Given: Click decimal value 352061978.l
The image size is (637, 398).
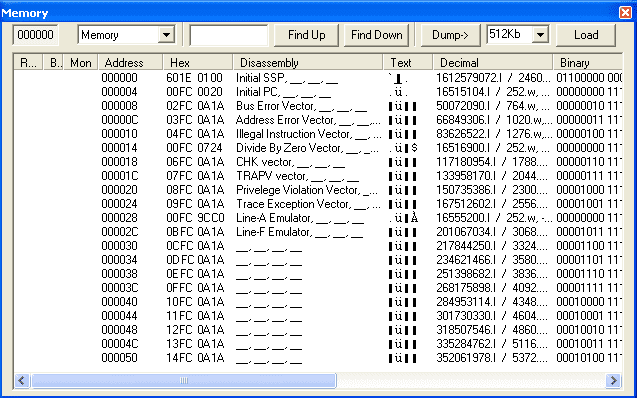Looking at the screenshot, I should [466, 358].
